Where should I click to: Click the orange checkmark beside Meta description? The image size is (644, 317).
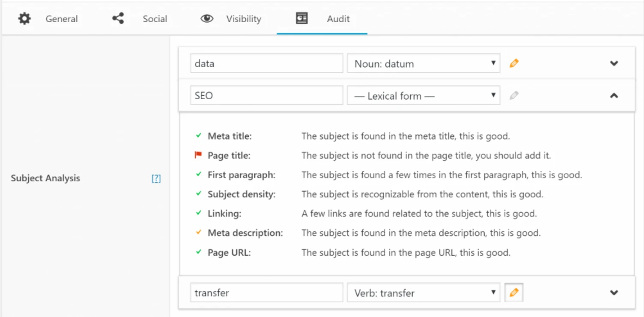[198, 233]
